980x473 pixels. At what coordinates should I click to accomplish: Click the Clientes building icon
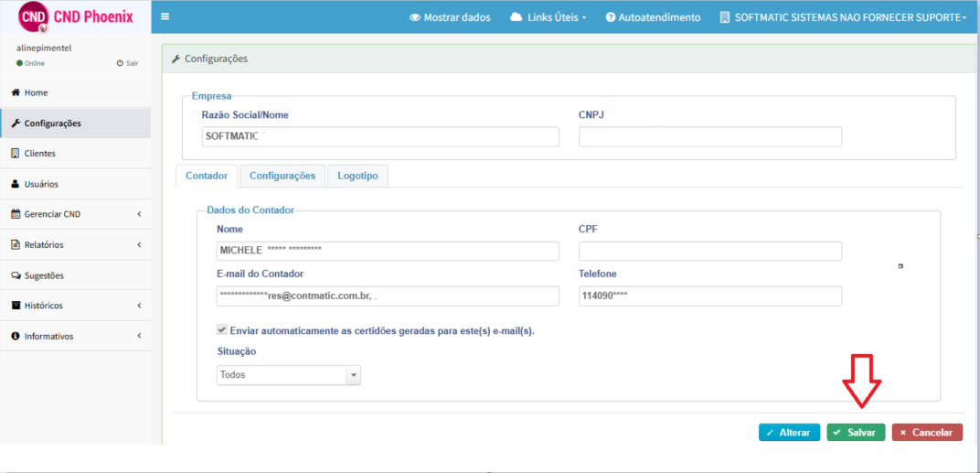[16, 153]
